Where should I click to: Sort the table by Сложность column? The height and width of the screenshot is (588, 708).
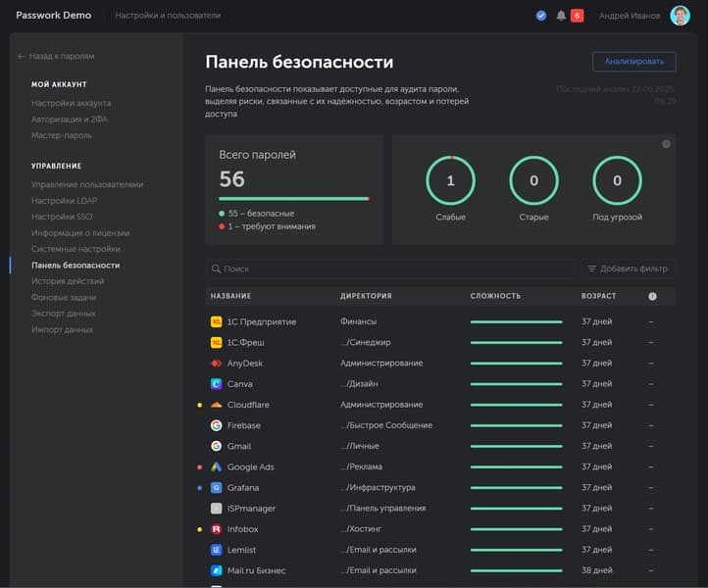click(x=495, y=296)
